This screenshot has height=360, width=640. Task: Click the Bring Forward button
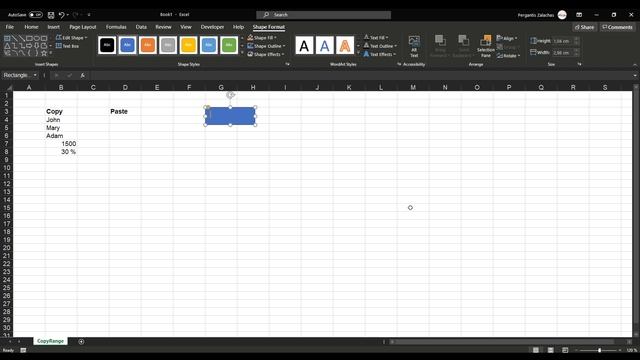pyautogui.click(x=440, y=47)
